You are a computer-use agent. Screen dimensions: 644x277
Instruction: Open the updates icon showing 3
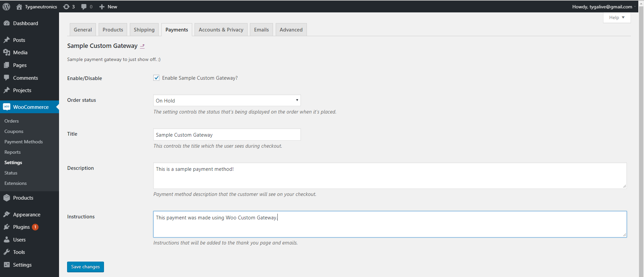click(x=66, y=7)
